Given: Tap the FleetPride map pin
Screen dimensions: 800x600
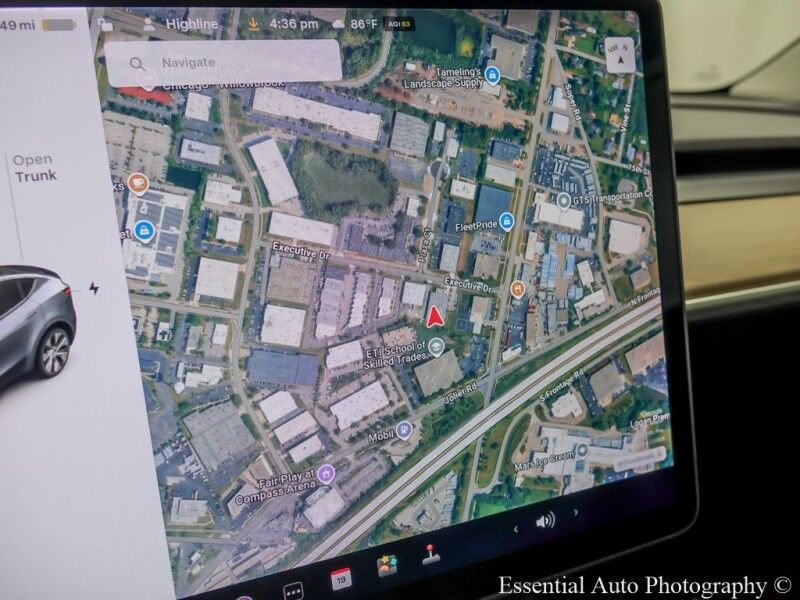Looking at the screenshot, I should pyautogui.click(x=506, y=221).
